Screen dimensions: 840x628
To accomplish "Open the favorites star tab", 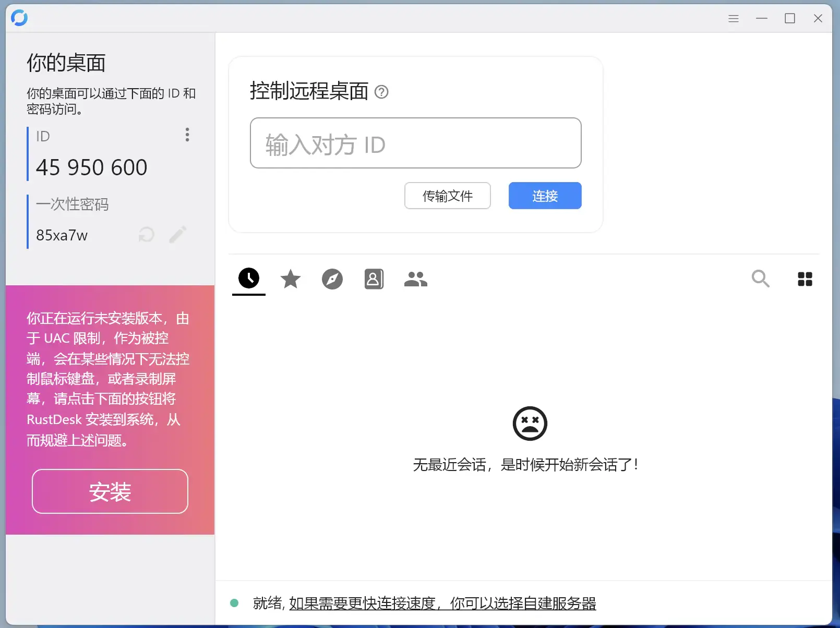I will click(291, 279).
